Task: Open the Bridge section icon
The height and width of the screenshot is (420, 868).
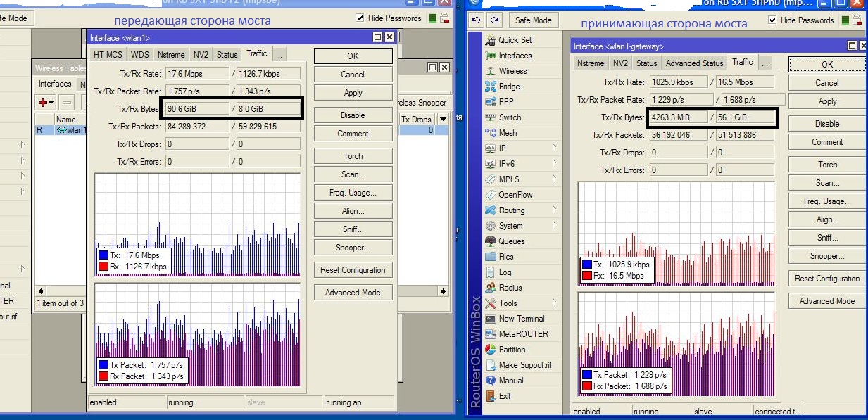Action: 491,87
